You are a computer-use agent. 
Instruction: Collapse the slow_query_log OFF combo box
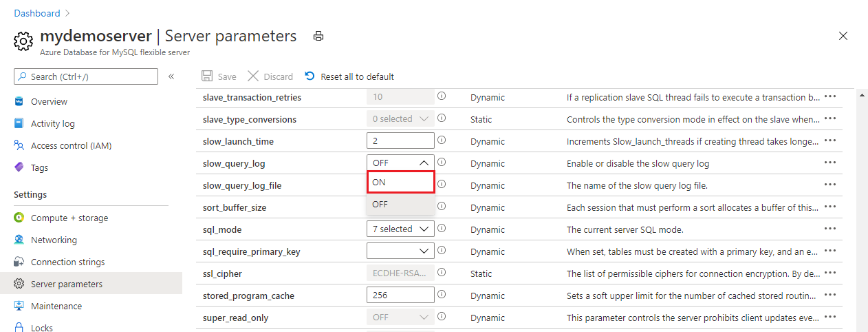400,163
